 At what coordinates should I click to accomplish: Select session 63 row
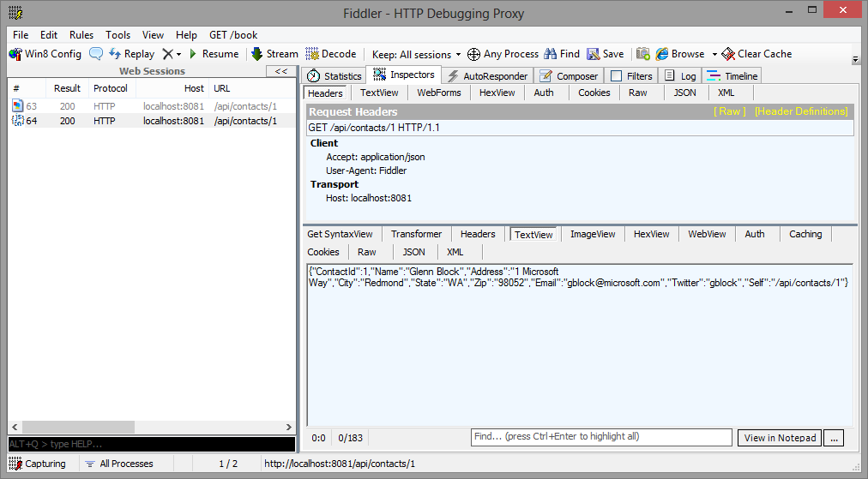152,106
